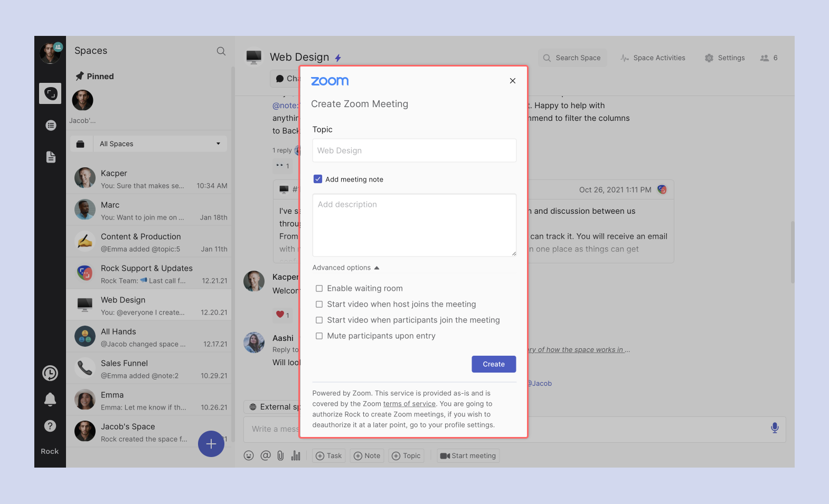The width and height of the screenshot is (829, 504).
Task: Check Mute participants upon entry
Action: tap(319, 336)
